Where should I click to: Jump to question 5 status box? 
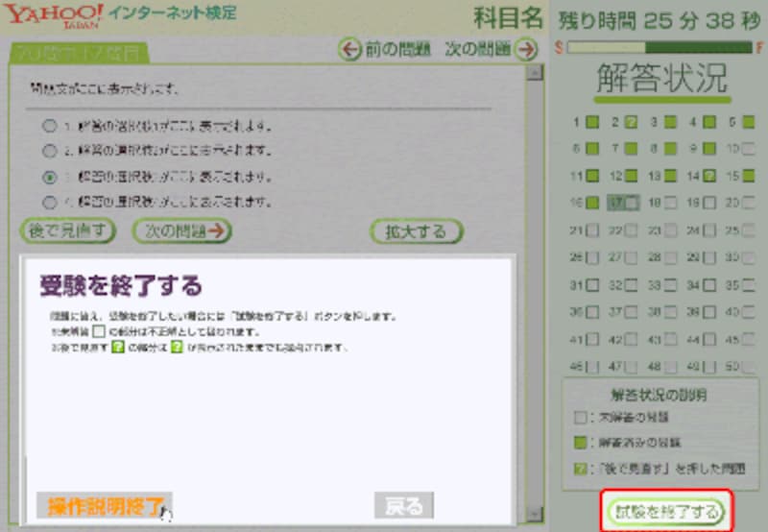coord(749,122)
